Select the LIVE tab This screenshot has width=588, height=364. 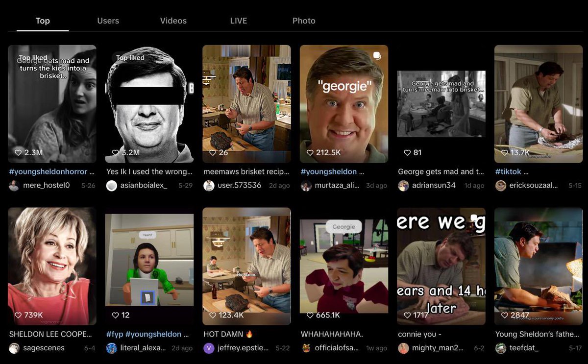click(239, 21)
